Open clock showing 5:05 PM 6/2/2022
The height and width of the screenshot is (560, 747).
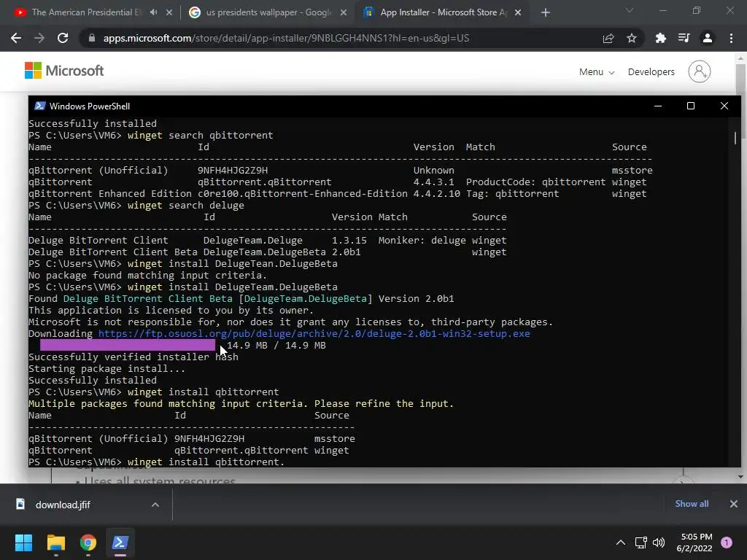point(694,542)
